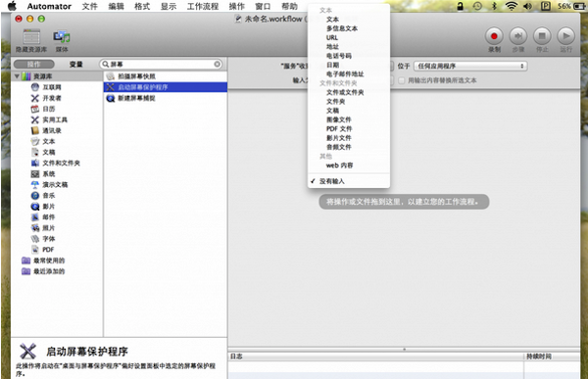This screenshot has height=379, width=588.
Task: Select the 日历 library category
Action: click(48, 109)
